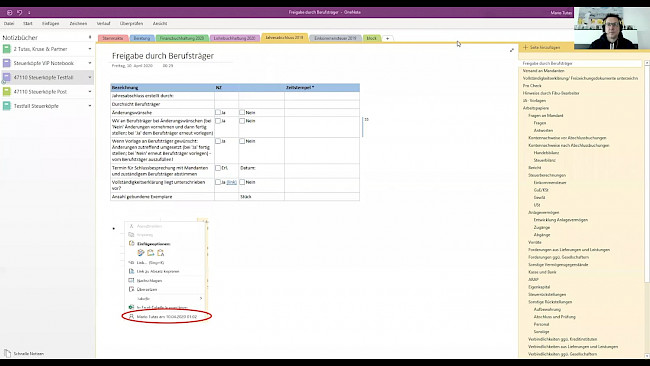650x366 pixels.
Task: Open the Arbeitspapiere page
Action: [536, 108]
